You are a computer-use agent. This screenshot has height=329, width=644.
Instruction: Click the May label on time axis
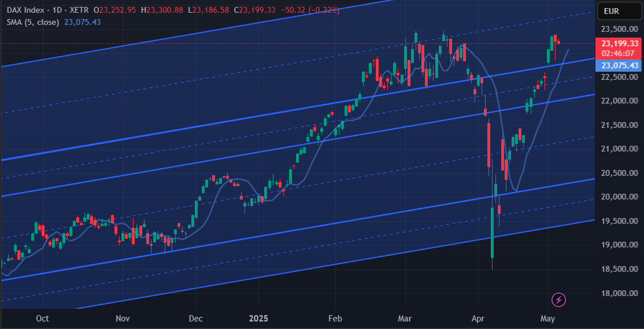[x=548, y=319]
